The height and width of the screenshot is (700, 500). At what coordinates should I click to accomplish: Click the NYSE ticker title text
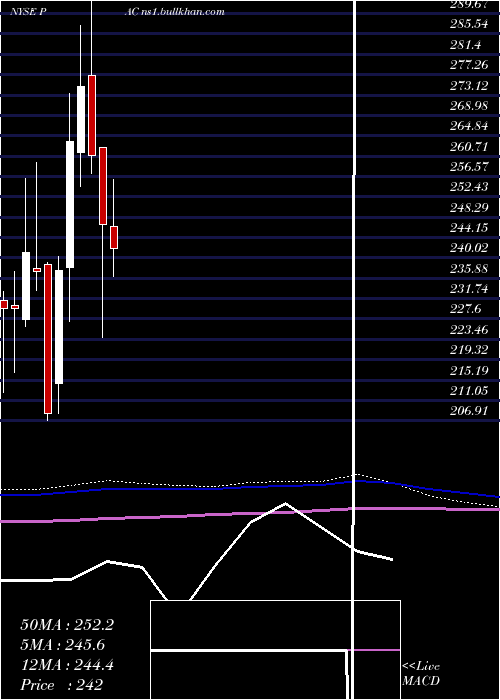click(29, 12)
